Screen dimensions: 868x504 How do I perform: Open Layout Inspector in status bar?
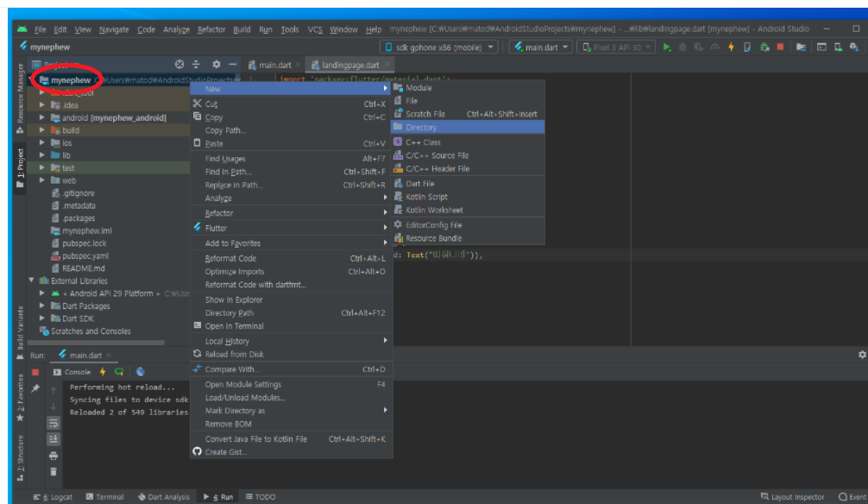(x=792, y=497)
